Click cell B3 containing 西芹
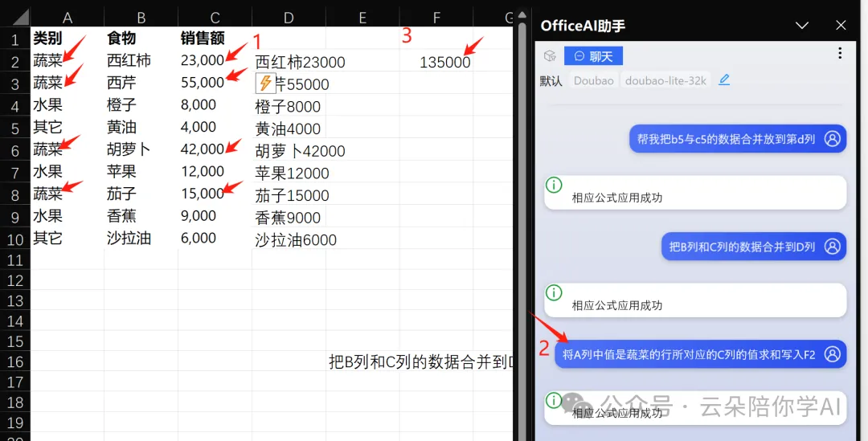This screenshot has height=441, width=868. pos(141,83)
